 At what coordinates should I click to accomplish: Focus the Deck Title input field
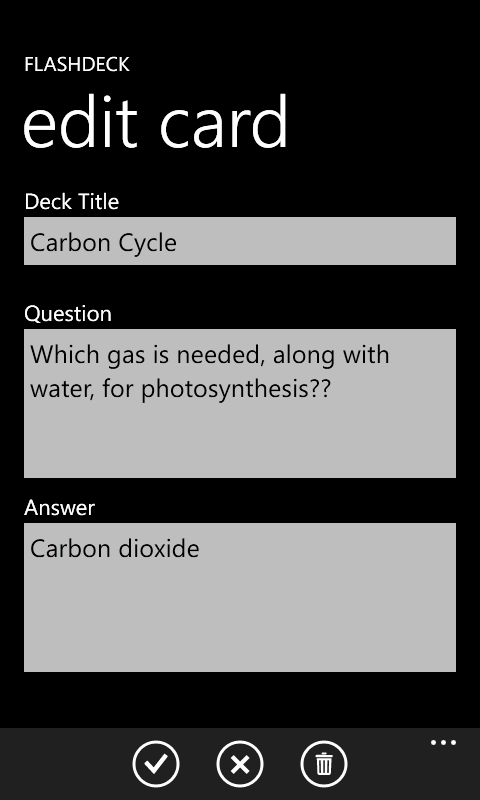click(x=240, y=241)
